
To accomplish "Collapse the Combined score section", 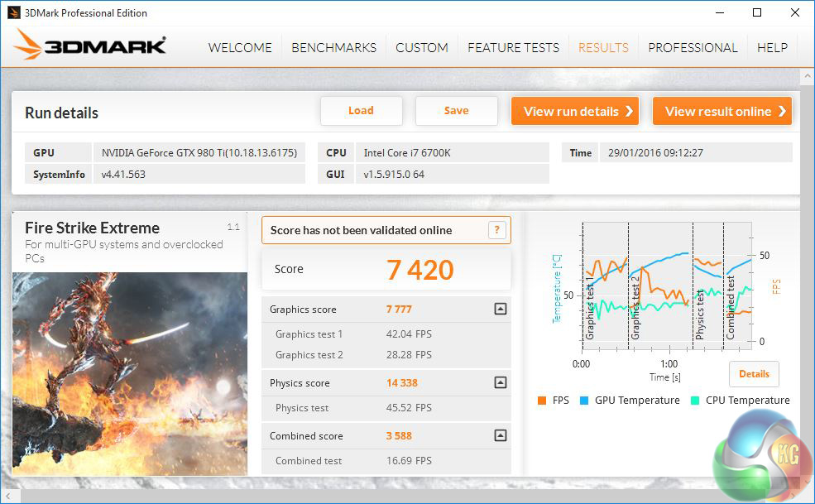I will [500, 436].
